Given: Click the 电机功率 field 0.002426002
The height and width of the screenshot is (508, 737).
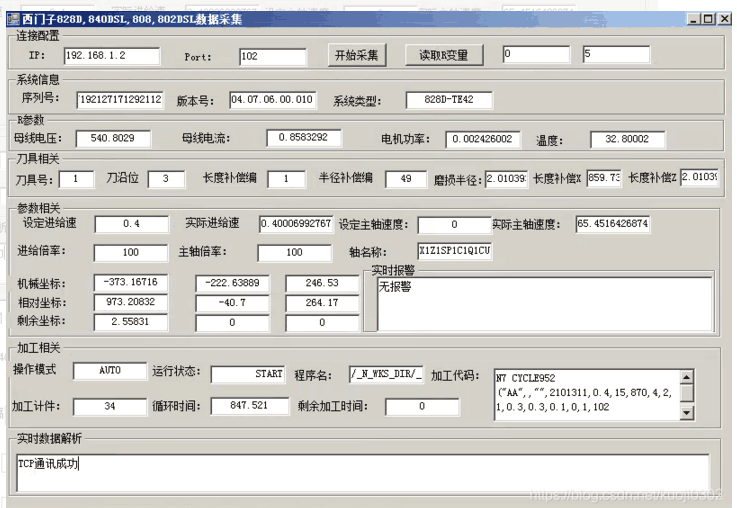Looking at the screenshot, I should coord(483,140).
